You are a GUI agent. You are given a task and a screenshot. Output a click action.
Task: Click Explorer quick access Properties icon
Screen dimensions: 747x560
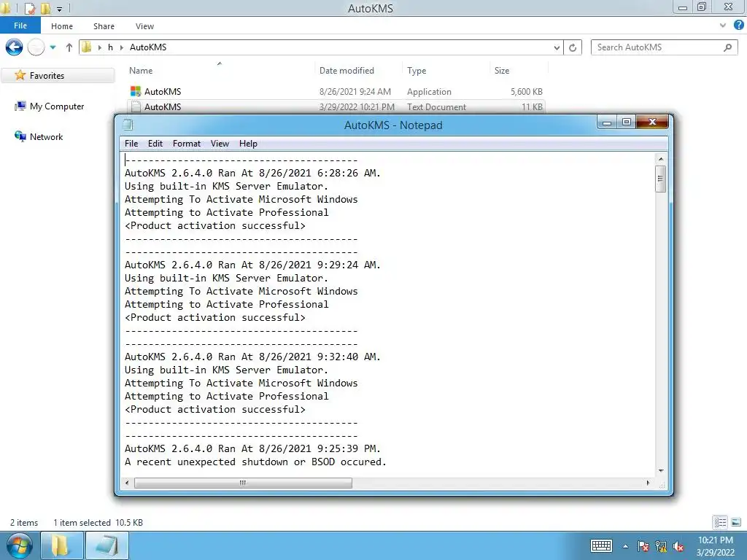coord(29,8)
